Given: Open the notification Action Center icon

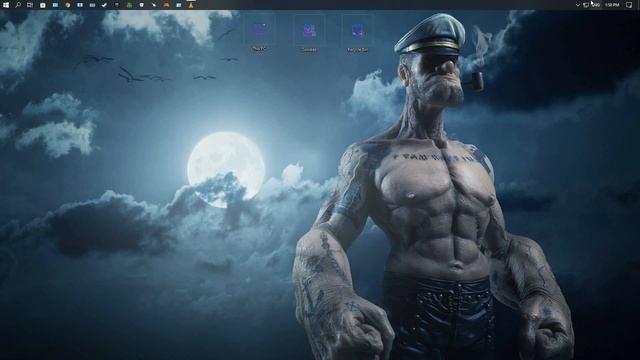Looking at the screenshot, I should (629, 5).
